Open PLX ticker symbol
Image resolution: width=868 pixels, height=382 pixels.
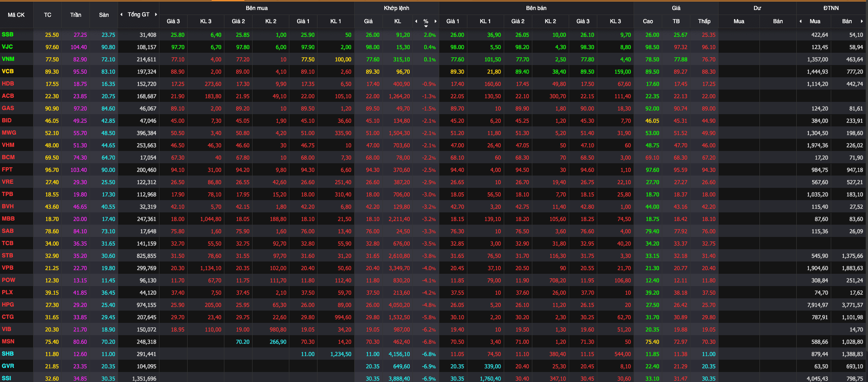7,292
